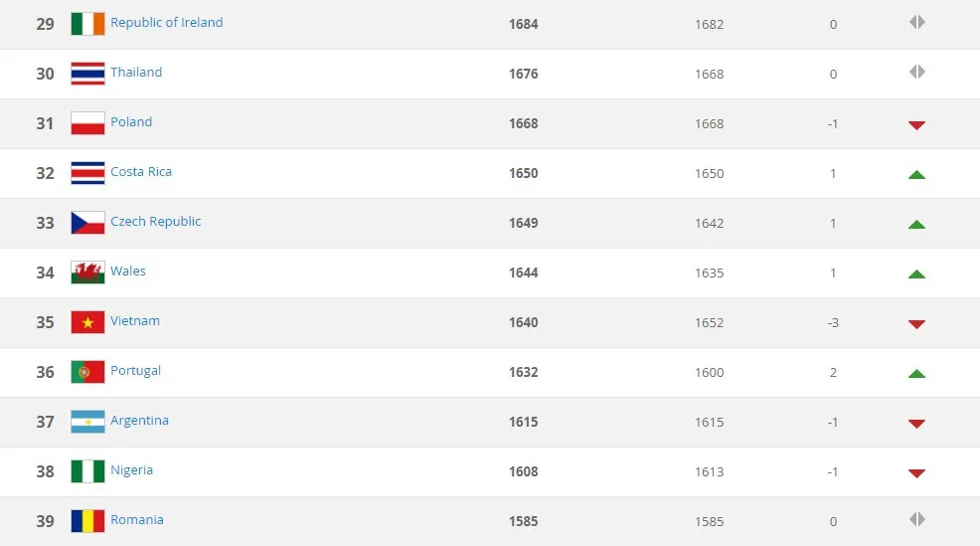Click the Thailand flag icon
This screenshot has width=980, height=546.
(87, 74)
